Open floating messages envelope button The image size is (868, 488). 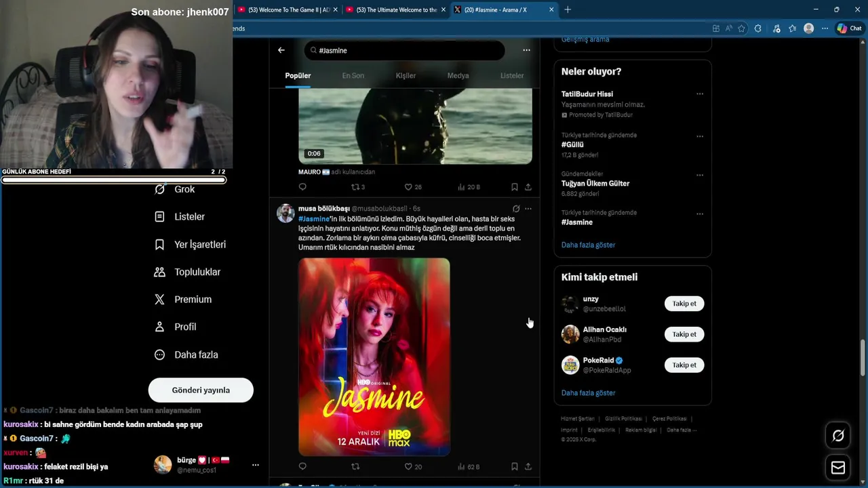point(838,468)
